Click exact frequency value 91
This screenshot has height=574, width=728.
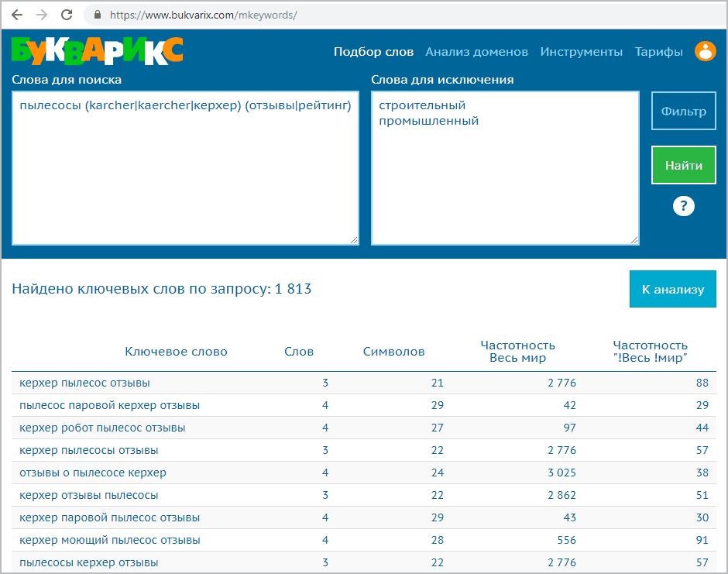click(702, 540)
